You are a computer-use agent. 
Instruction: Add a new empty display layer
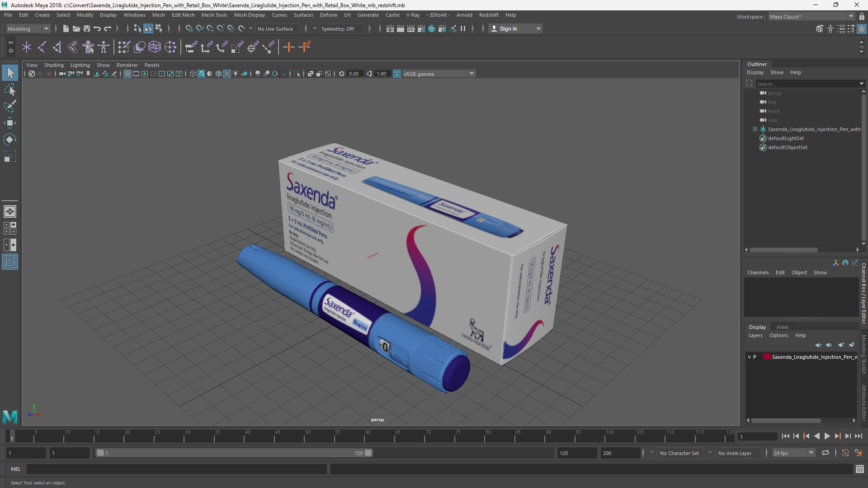pos(841,345)
